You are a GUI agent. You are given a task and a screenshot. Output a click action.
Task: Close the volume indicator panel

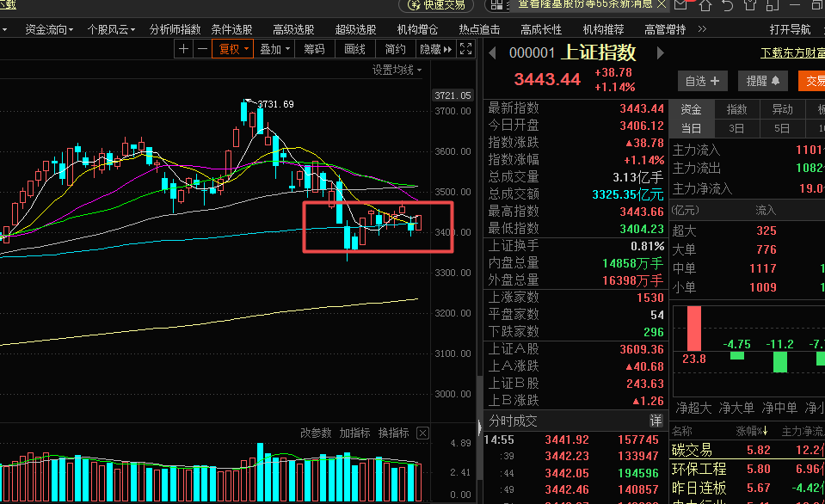tap(422, 433)
